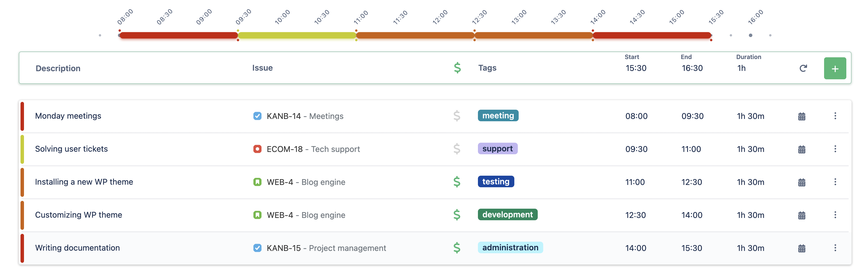Toggle billable dollar for Monday meetings
Image resolution: width=868 pixels, height=279 pixels.
(457, 116)
